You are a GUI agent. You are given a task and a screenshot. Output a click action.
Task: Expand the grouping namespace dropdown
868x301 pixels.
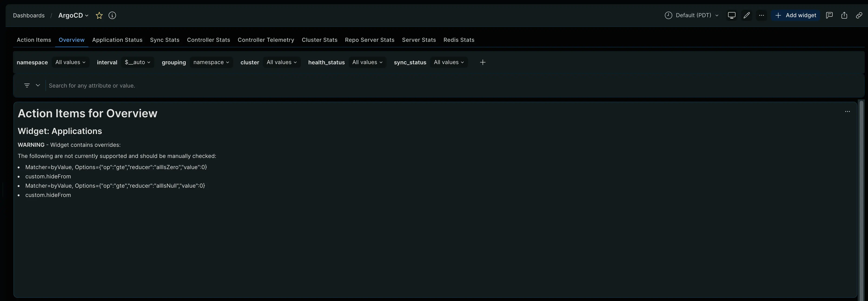211,62
